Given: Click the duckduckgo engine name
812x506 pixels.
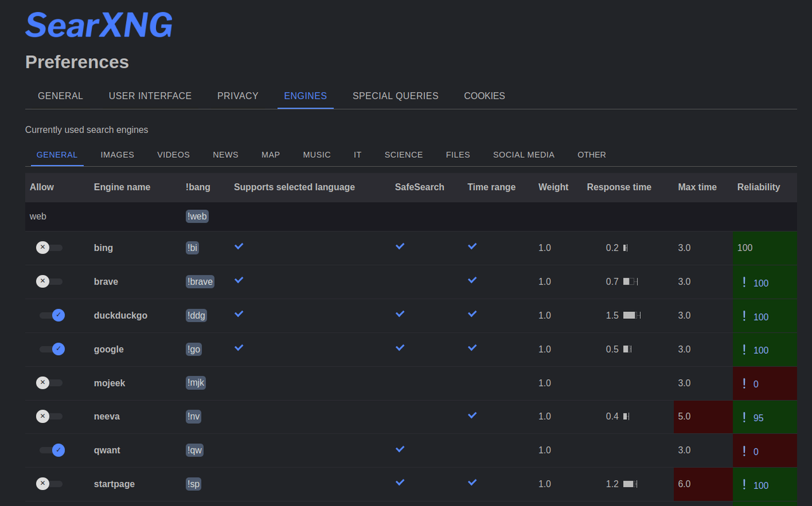Looking at the screenshot, I should (x=121, y=315).
